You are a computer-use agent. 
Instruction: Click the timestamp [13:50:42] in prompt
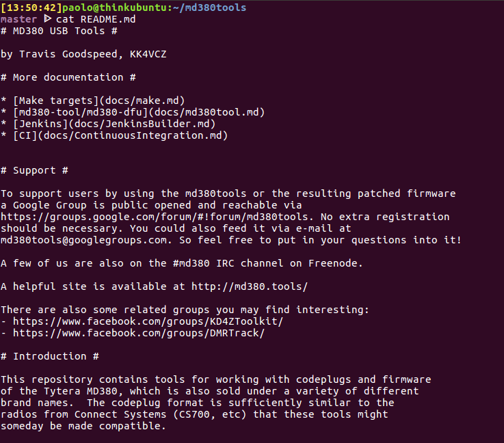(x=31, y=8)
